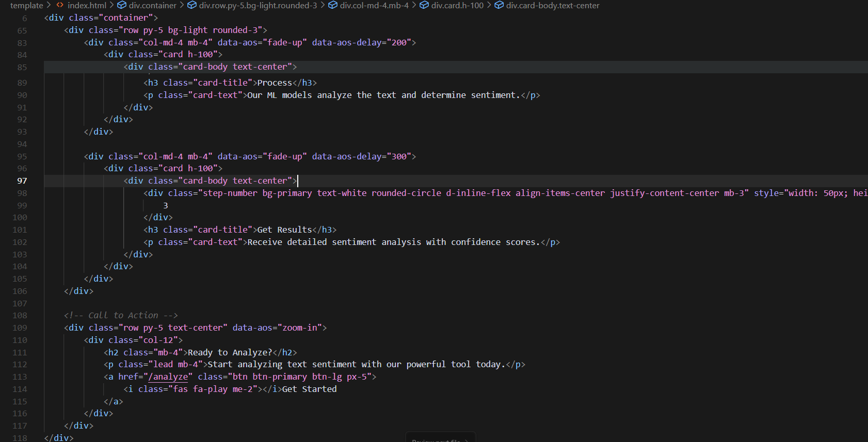Image resolution: width=868 pixels, height=442 pixels.
Task: Select line number 97 in the gutter
Action: pyautogui.click(x=22, y=181)
